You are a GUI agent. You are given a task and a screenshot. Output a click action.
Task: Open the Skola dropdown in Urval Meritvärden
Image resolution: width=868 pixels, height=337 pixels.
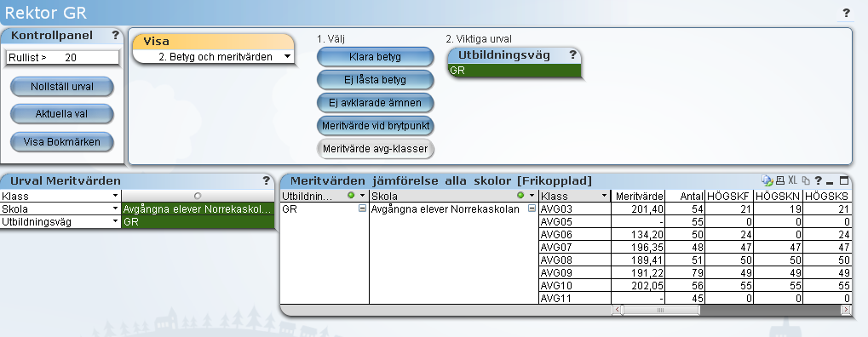pos(115,209)
